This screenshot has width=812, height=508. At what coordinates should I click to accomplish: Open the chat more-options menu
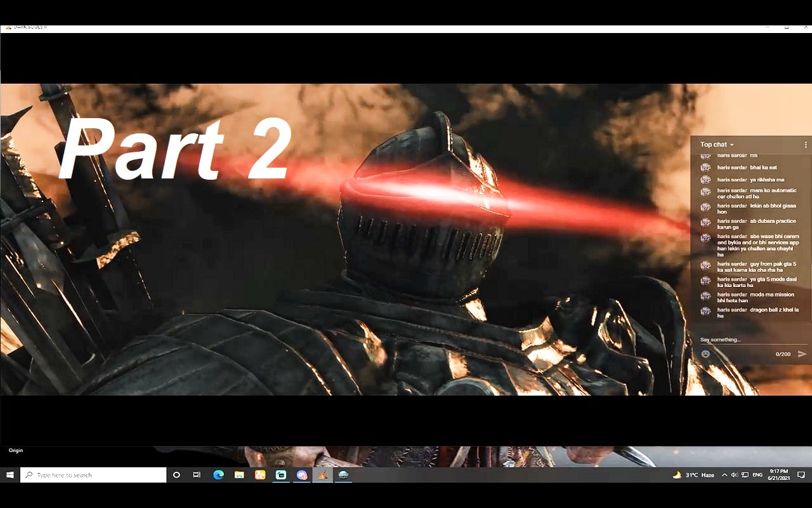[806, 145]
